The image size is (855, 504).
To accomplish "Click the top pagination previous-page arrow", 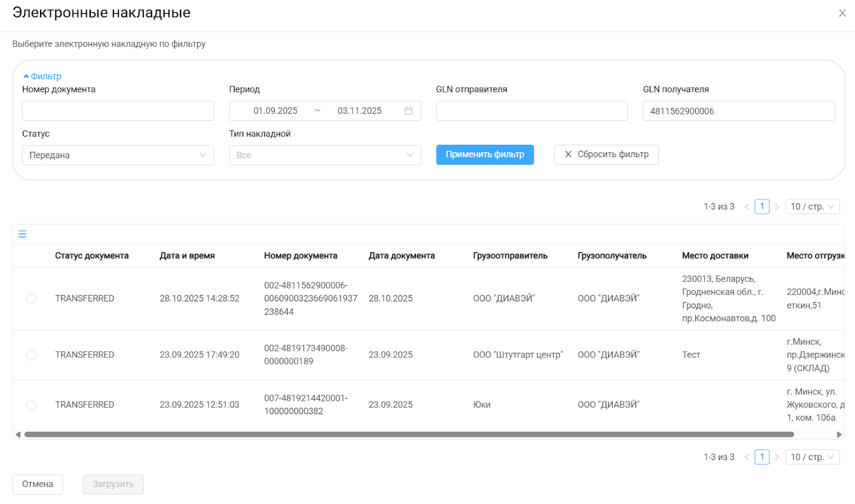I will tap(747, 207).
